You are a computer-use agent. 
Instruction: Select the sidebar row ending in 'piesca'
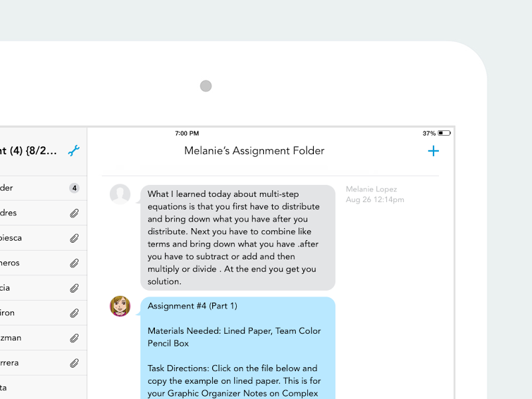point(43,238)
